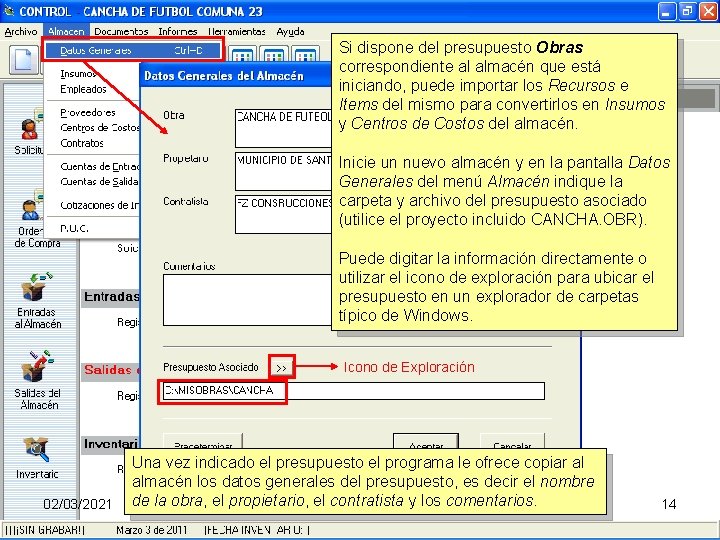Click the third table grid toolbar icon

305,54
